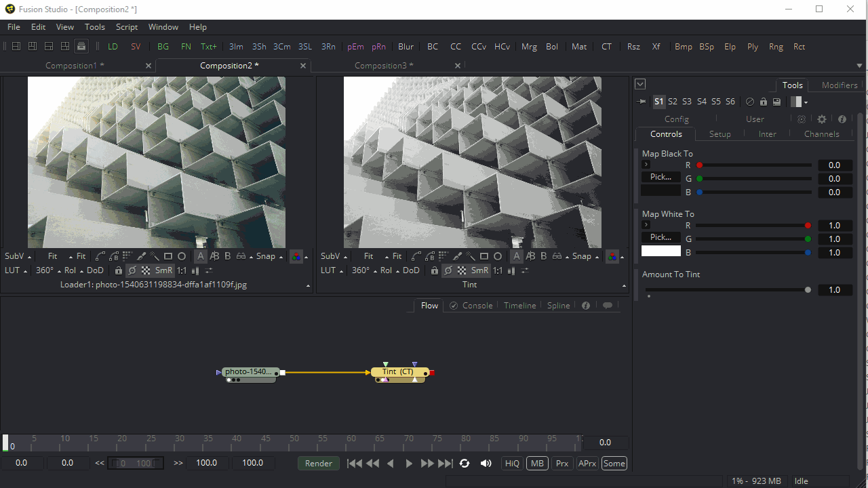Image resolution: width=868 pixels, height=488 pixels.
Task: Toggle the MB motion blur button
Action: (x=537, y=464)
